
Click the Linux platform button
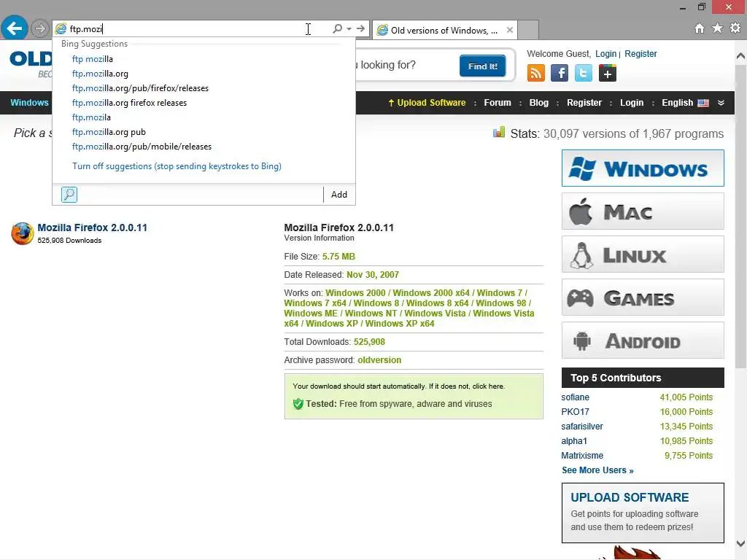(x=643, y=254)
